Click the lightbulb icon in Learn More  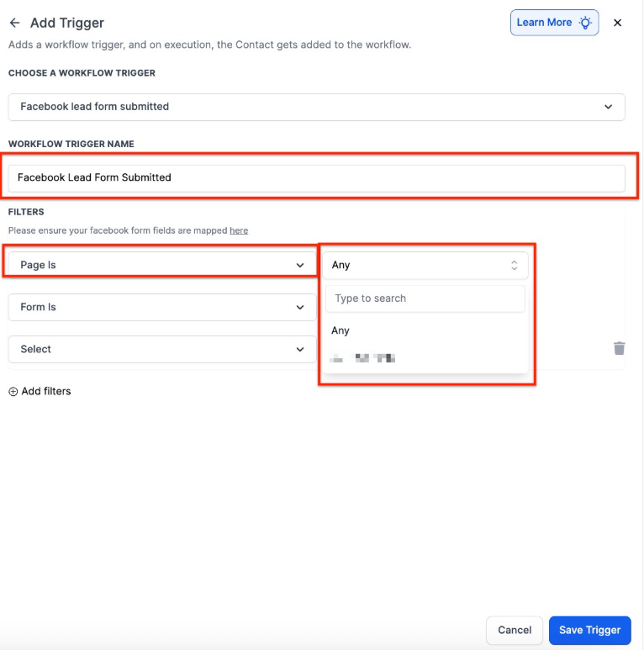(585, 23)
